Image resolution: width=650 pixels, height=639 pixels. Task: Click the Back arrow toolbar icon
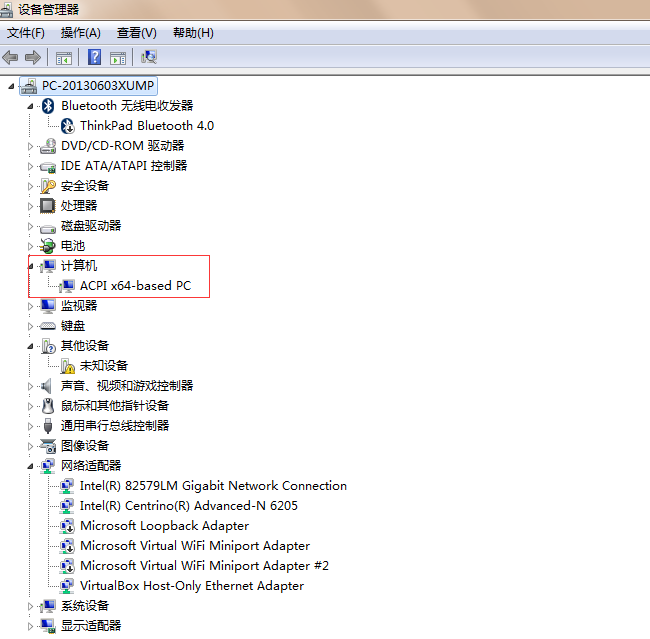[10, 57]
